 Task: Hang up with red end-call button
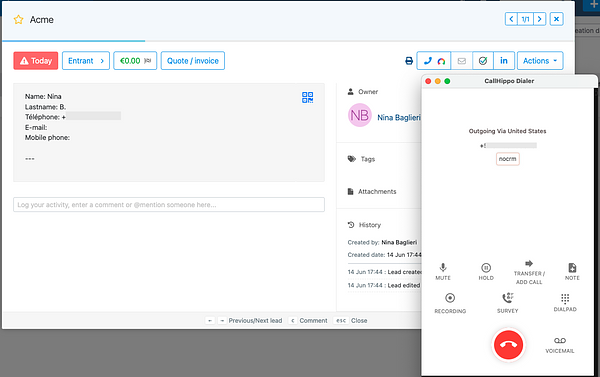508,345
